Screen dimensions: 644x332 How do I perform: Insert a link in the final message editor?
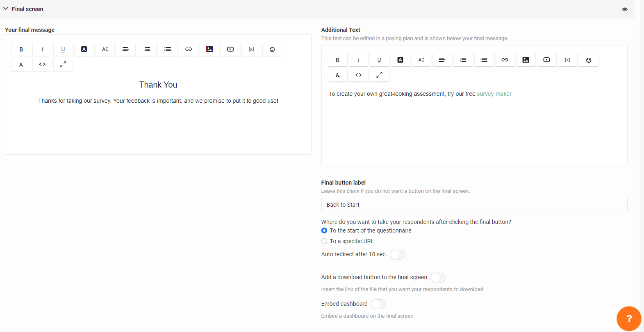[x=189, y=49]
